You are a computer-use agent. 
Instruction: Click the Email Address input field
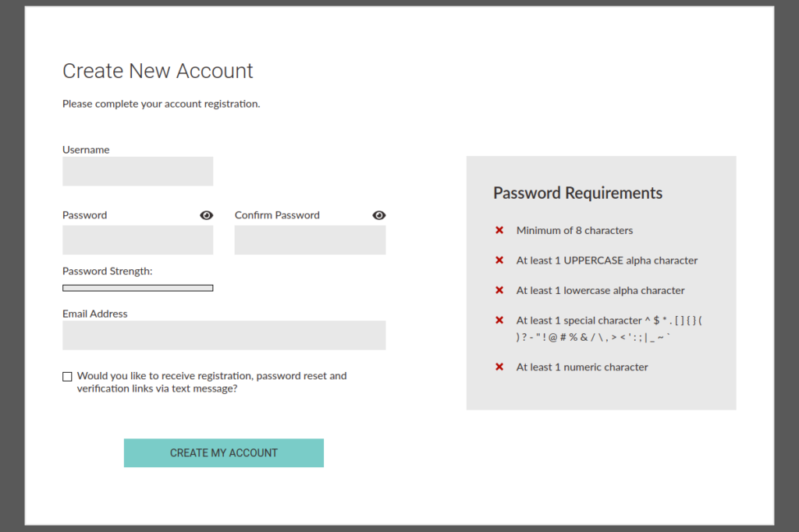pos(224,335)
